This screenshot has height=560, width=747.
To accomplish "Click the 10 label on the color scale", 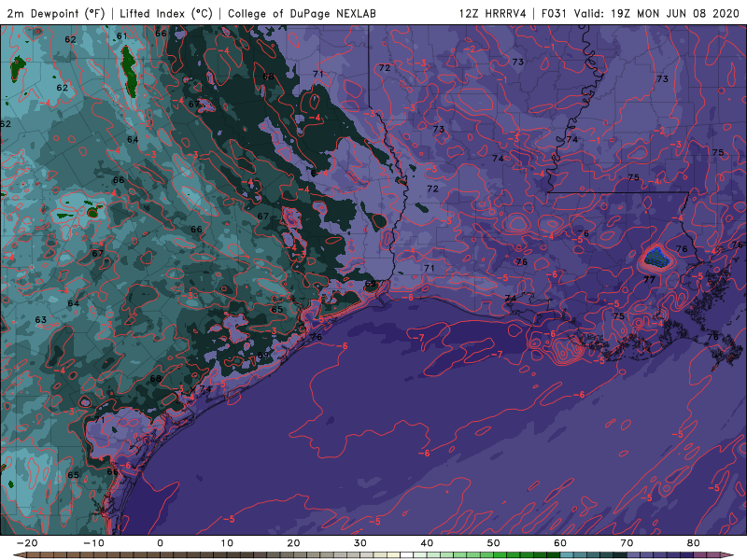I will coord(227,543).
